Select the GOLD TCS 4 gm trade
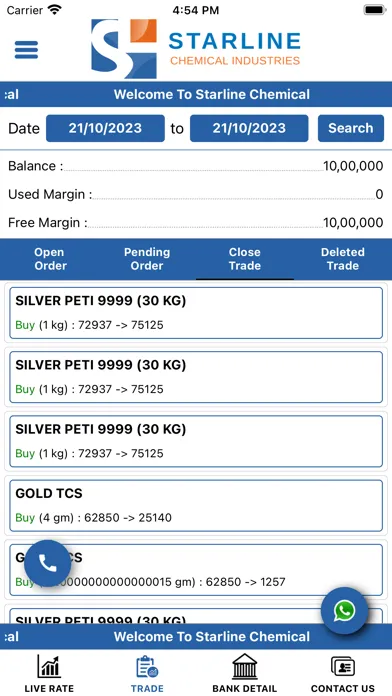 196,506
